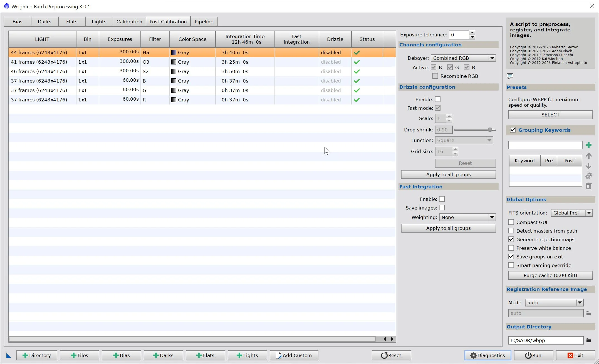The height and width of the screenshot is (364, 599).
Task: Move keyword up with arrow icon
Action: 588,156
